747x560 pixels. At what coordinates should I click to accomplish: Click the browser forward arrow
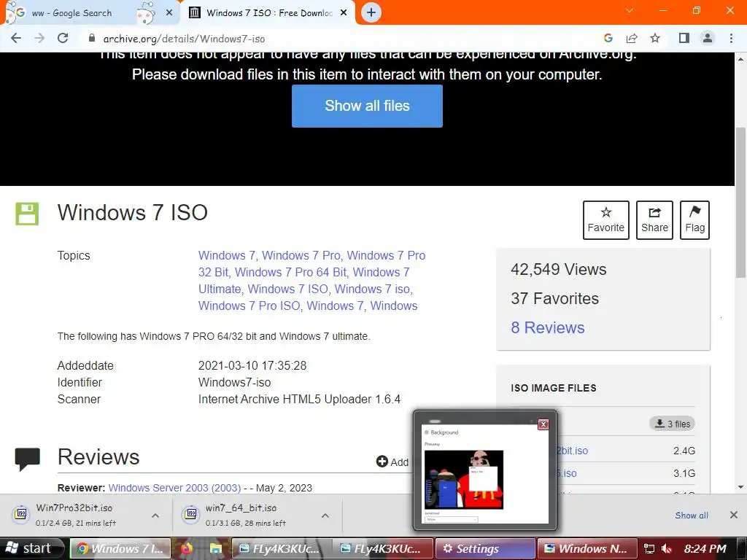point(39,38)
